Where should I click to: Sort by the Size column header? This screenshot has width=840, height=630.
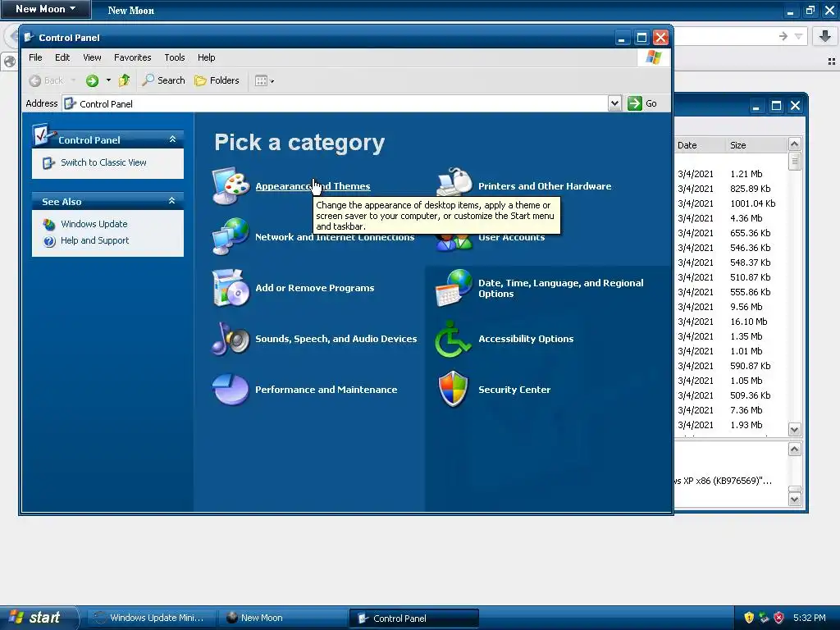[757, 145]
